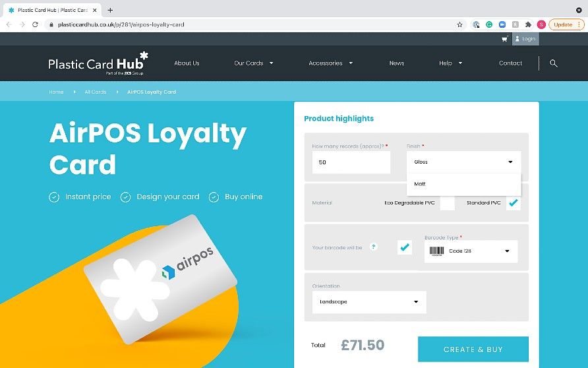Reload the page using the refresh icon
This screenshot has width=588, height=368.
tap(35, 25)
